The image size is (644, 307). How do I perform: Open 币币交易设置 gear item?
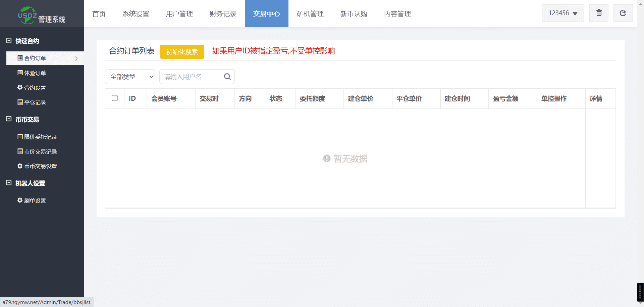pos(37,166)
